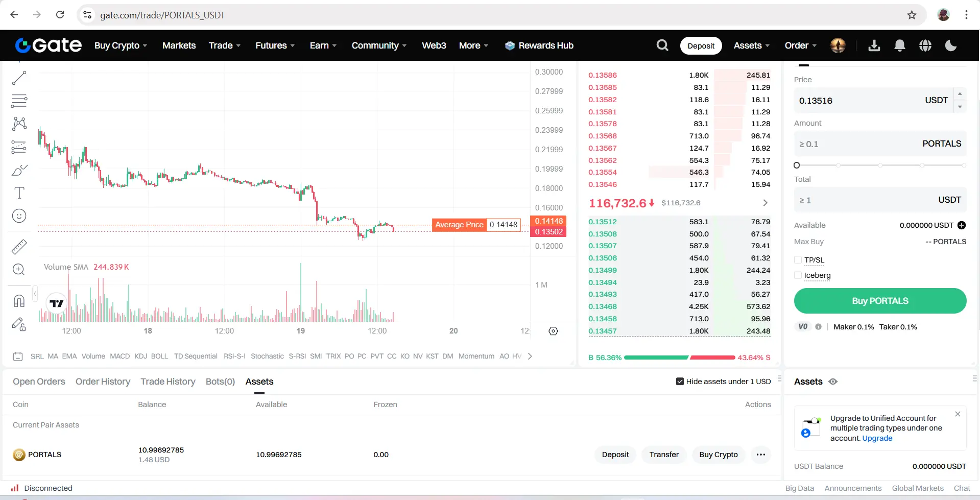The image size is (980, 500).
Task: Select the ruler measure tool
Action: coord(19,247)
